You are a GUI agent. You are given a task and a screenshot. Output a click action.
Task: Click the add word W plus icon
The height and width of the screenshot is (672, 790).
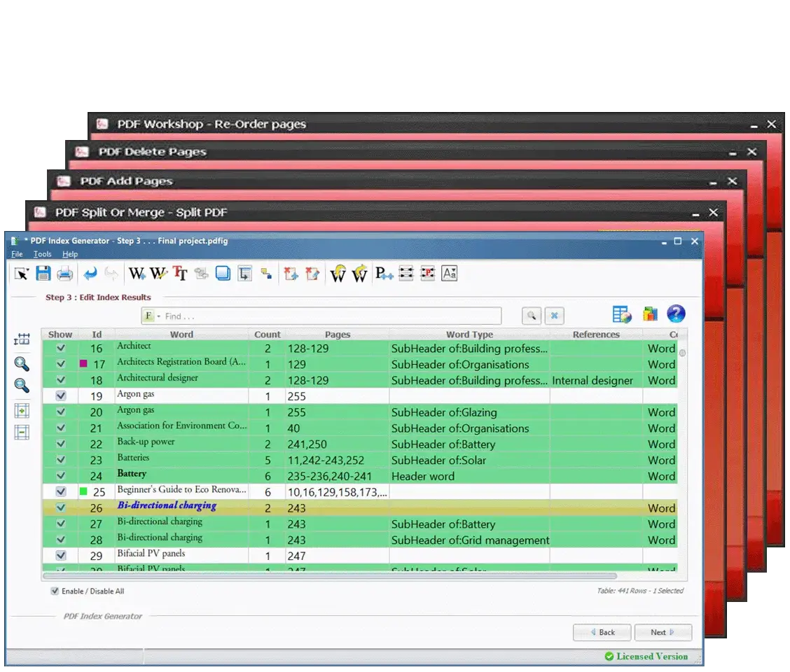tap(137, 274)
